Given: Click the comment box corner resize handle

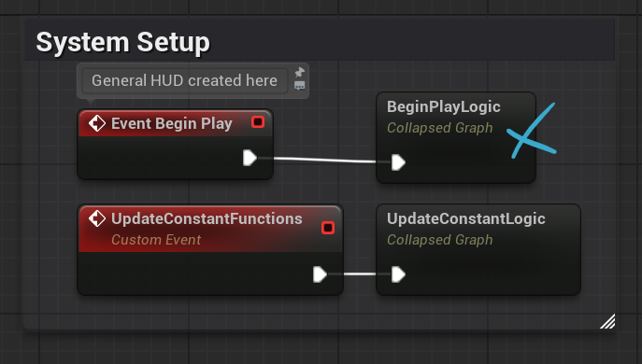Looking at the screenshot, I should (x=607, y=321).
